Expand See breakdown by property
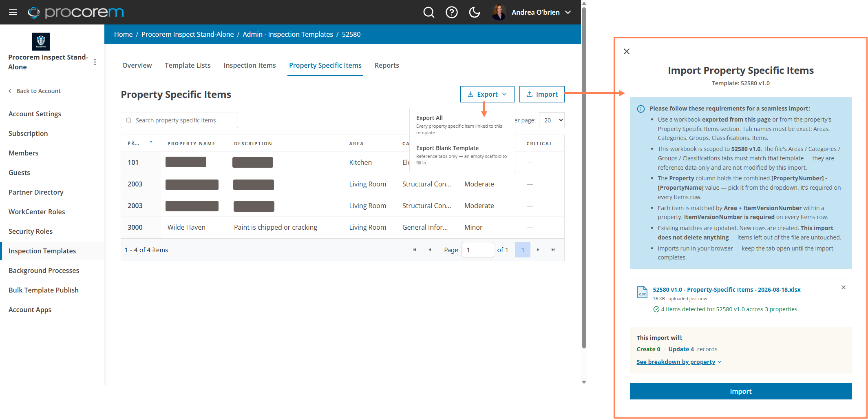868x419 pixels. point(679,362)
